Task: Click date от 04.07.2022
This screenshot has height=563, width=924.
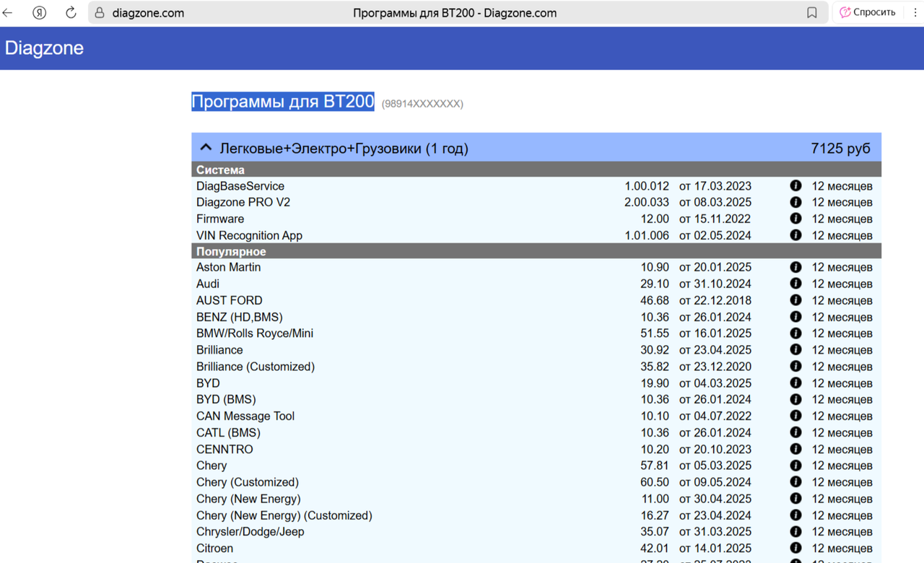Action: (x=715, y=416)
